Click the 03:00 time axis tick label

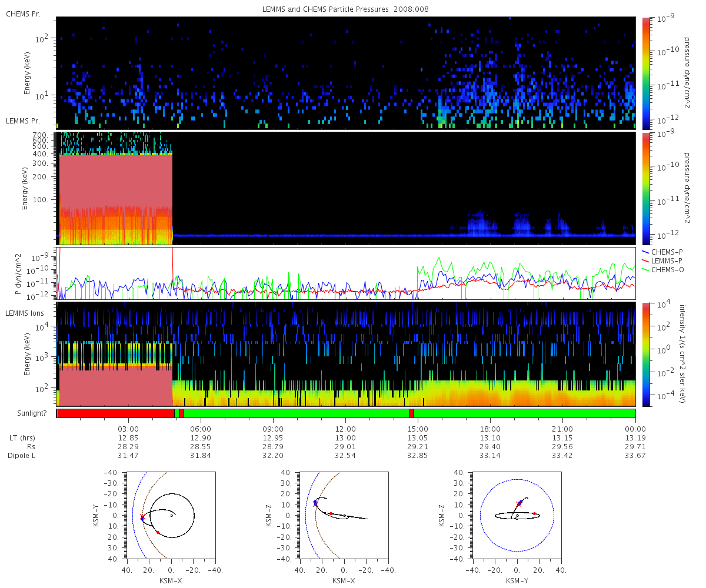coord(128,429)
